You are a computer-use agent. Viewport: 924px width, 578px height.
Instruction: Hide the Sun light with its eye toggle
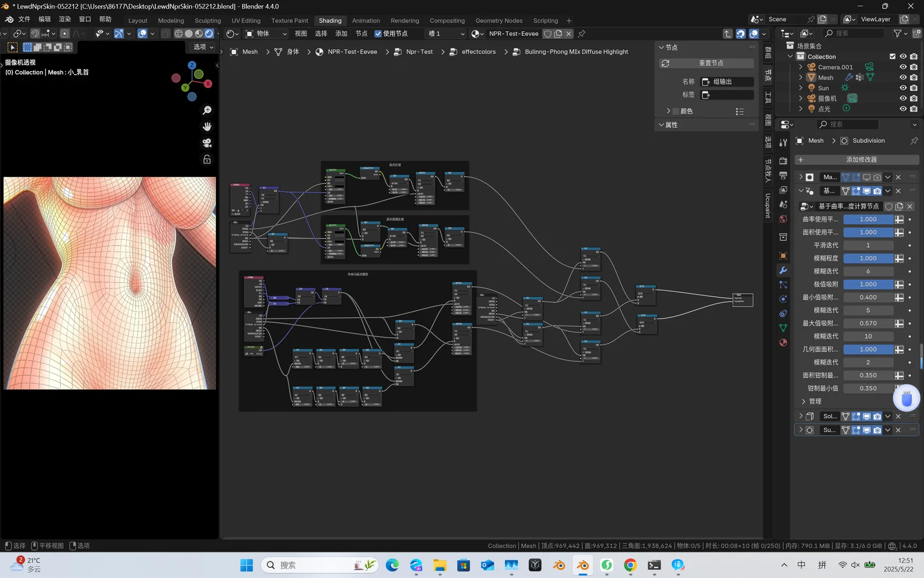[x=903, y=88]
